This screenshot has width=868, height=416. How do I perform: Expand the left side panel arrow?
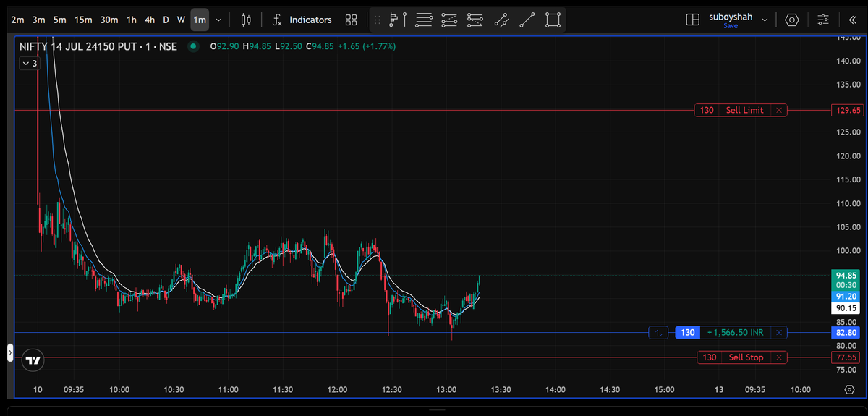click(10, 353)
